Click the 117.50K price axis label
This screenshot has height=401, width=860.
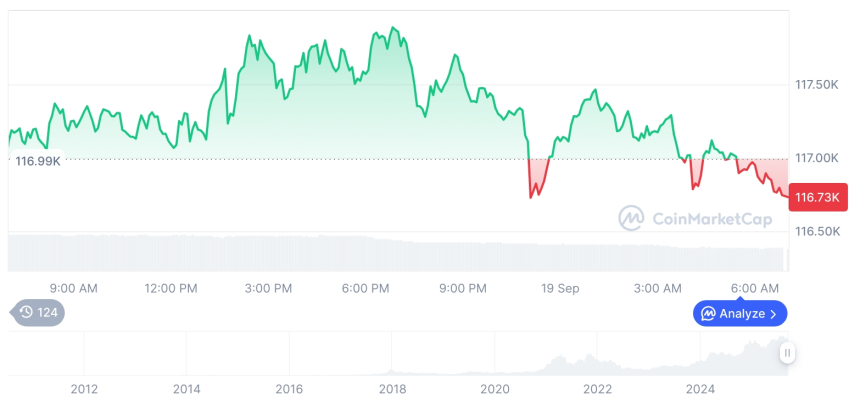[816, 85]
